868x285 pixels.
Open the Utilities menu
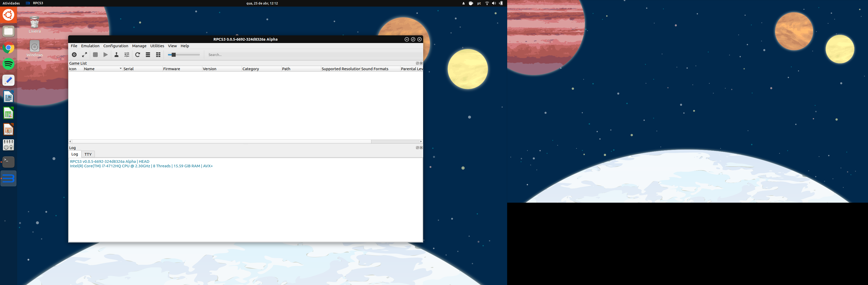(157, 46)
